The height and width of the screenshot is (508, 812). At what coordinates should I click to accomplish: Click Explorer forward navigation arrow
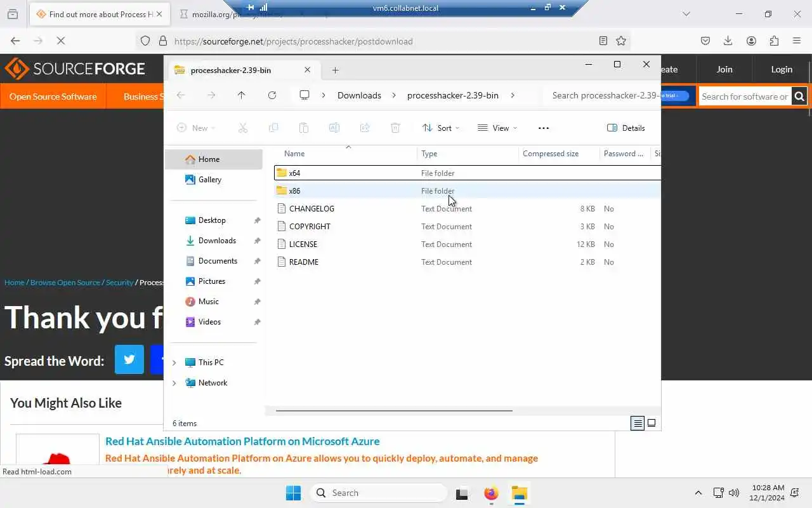tap(211, 95)
